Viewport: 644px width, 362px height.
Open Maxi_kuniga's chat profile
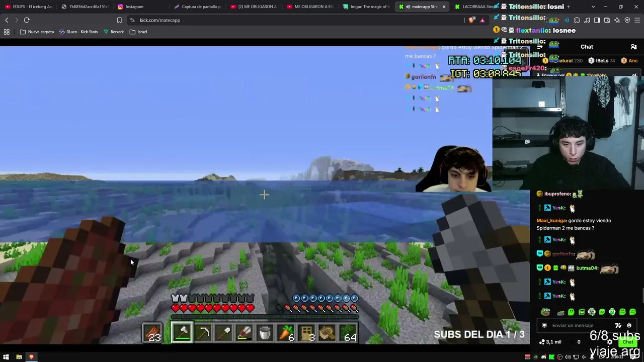click(552, 221)
